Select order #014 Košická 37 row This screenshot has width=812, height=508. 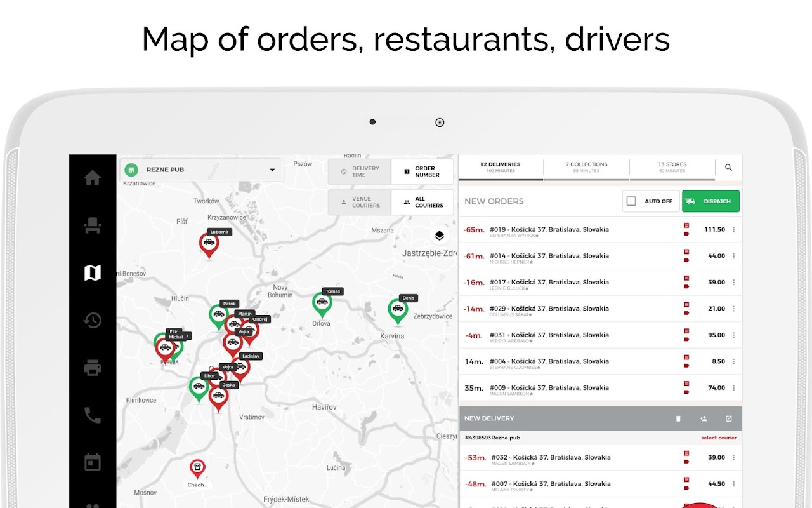(x=600, y=256)
